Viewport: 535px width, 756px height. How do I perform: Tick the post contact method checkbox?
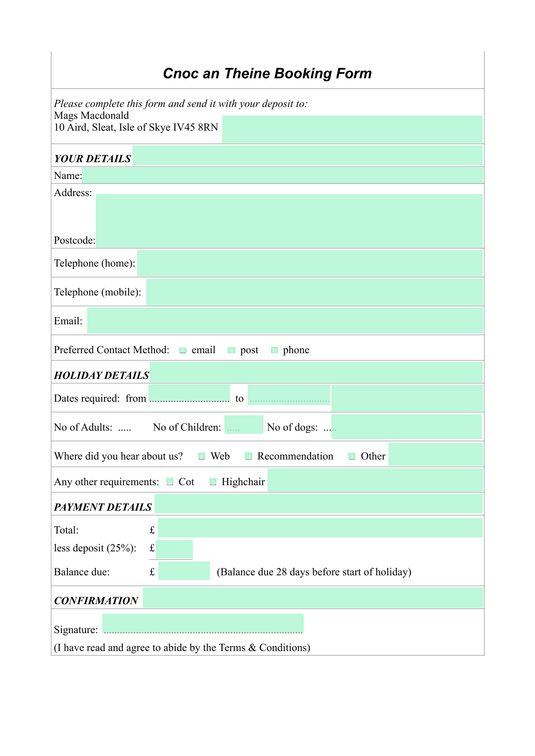point(232,350)
